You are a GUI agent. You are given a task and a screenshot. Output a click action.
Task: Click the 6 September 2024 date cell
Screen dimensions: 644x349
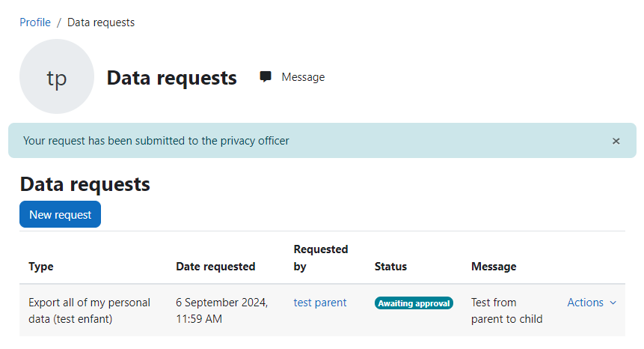click(x=222, y=310)
